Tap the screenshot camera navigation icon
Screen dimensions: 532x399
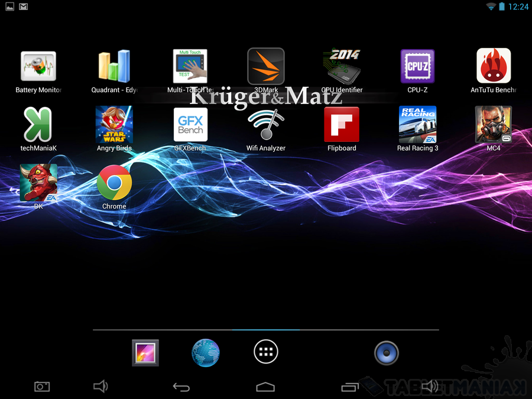[x=42, y=387]
